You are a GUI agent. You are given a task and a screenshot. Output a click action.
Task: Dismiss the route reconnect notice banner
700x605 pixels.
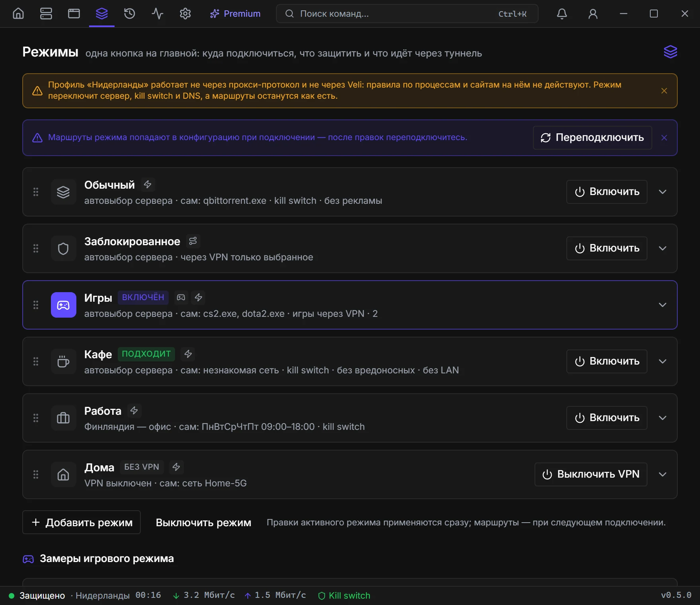point(664,138)
